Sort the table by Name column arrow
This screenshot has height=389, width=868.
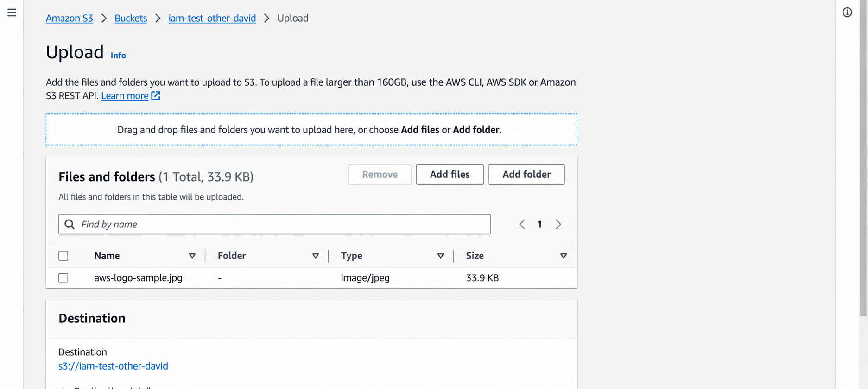pyautogui.click(x=192, y=256)
